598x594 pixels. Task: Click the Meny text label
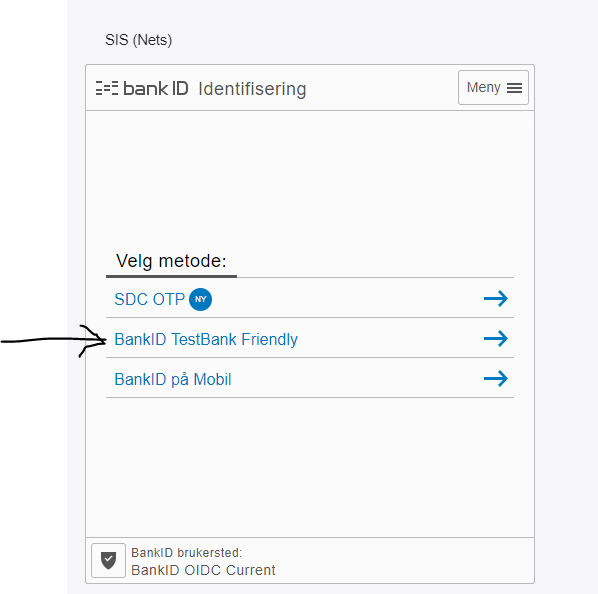point(483,88)
